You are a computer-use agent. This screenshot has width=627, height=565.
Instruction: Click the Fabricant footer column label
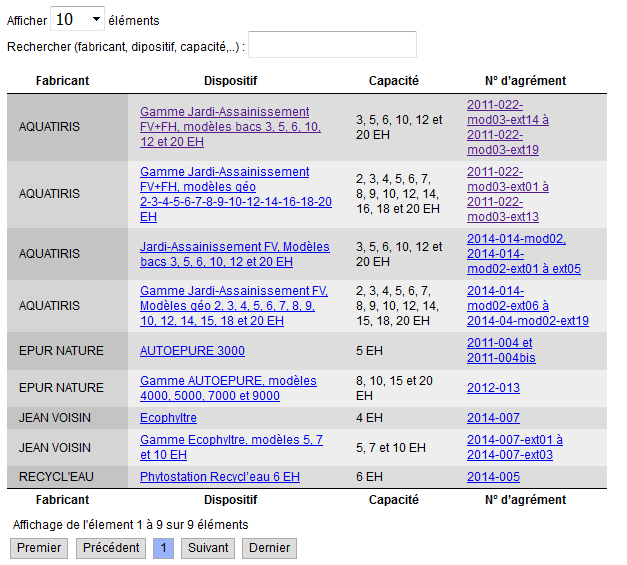click(x=62, y=500)
